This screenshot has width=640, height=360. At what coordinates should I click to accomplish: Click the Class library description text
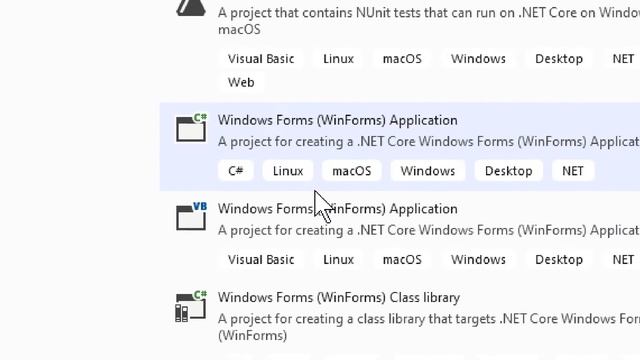click(429, 327)
